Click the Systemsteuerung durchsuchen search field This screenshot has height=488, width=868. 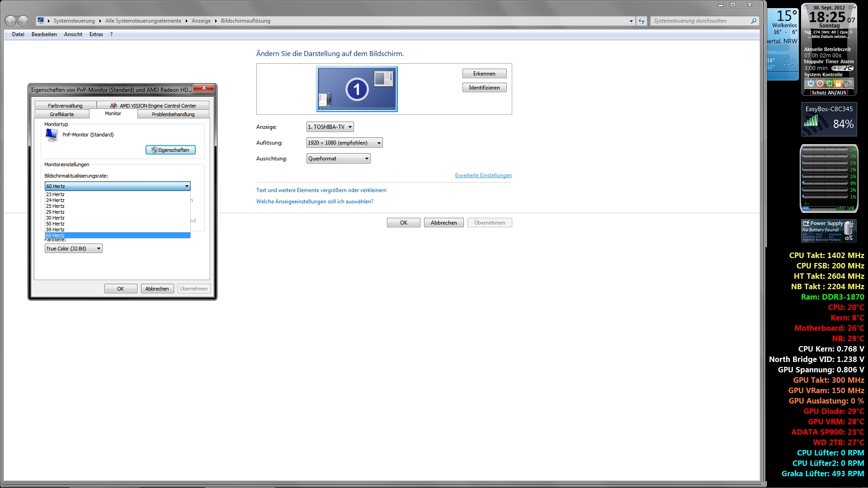coord(698,21)
